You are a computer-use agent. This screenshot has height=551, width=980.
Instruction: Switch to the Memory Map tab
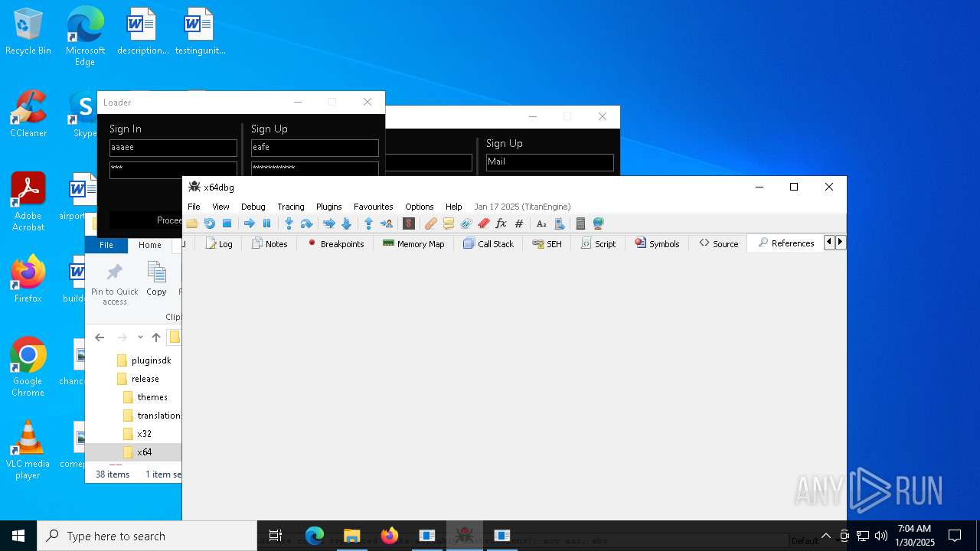(x=413, y=243)
